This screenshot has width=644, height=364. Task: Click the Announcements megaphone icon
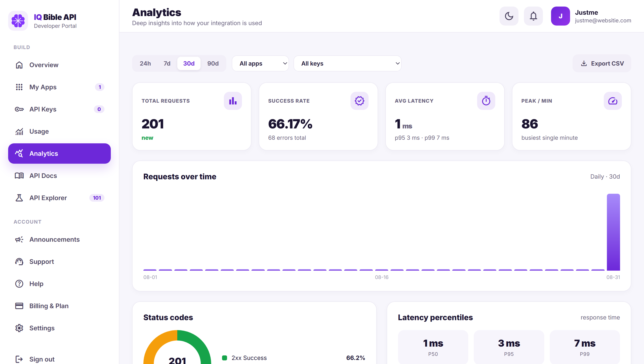(x=19, y=239)
